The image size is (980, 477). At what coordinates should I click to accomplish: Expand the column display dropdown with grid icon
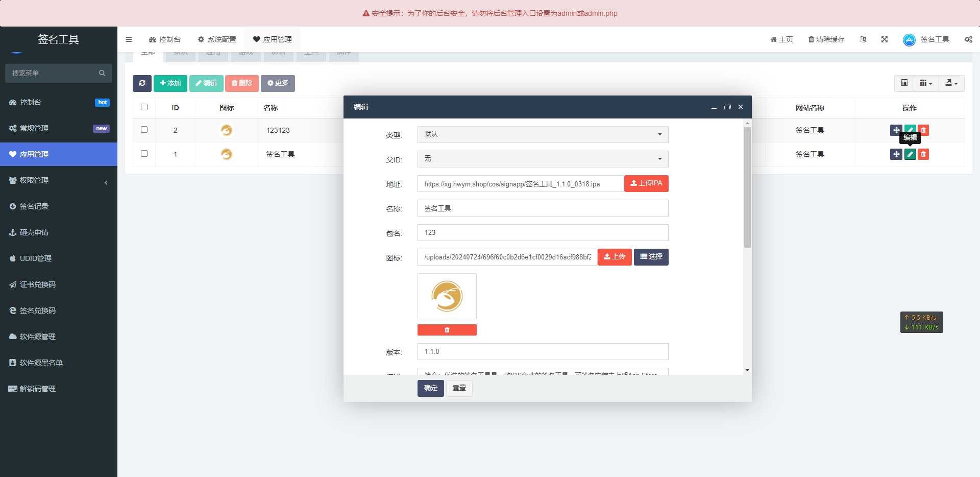926,83
